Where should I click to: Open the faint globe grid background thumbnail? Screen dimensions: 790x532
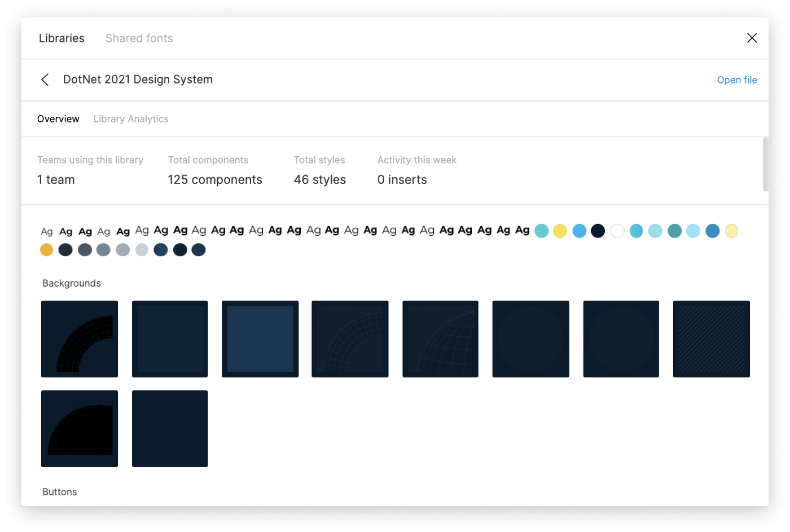(441, 339)
